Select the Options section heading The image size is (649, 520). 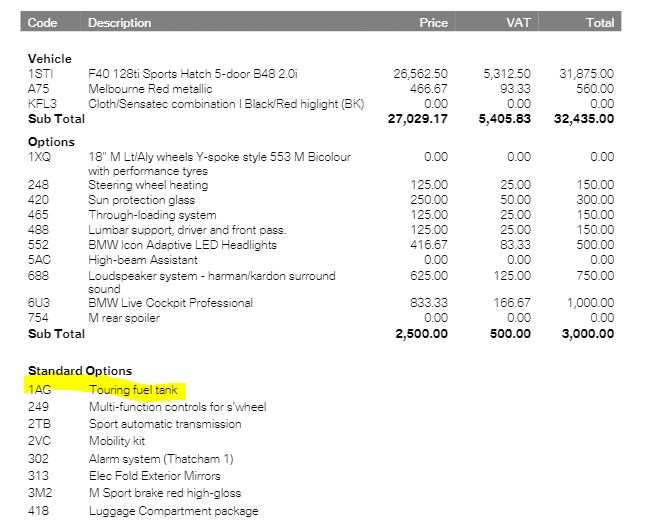coord(51,142)
